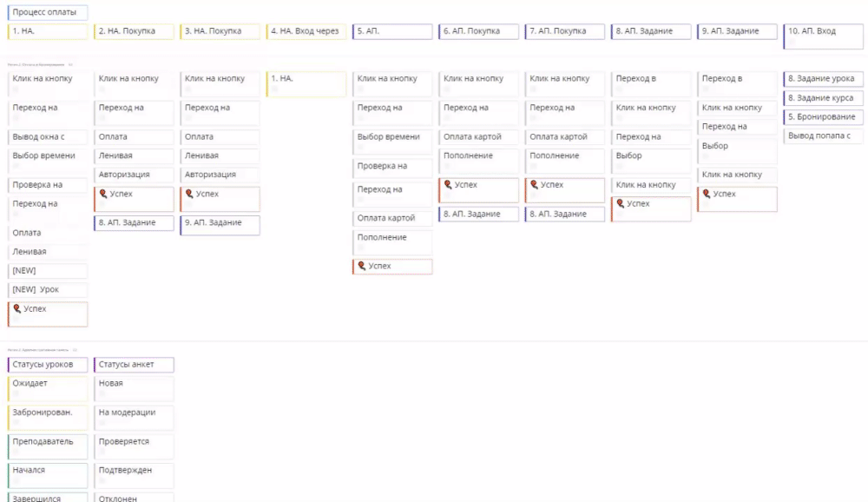This screenshot has width=868, height=502.
Task: Open the 8. Задание курса linked card
Action: pos(821,98)
